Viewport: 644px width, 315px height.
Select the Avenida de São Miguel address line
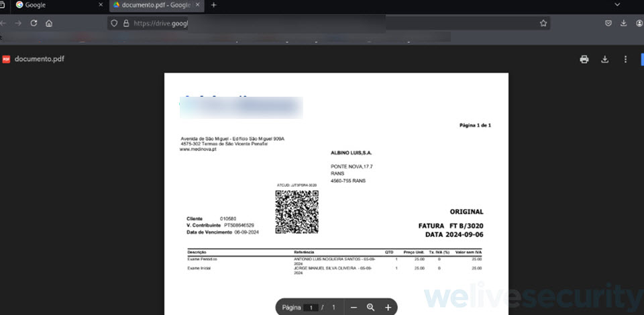pos(233,139)
